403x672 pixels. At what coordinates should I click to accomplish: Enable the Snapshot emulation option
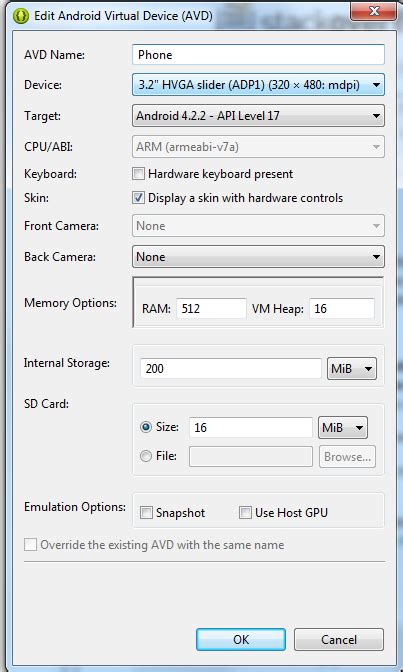(x=146, y=513)
